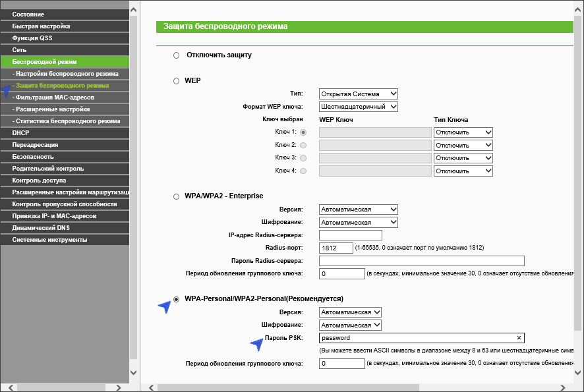Image resolution: width=584 pixels, height=392 pixels.
Task: Go to Системные инструменты menu
Action: pos(49,240)
